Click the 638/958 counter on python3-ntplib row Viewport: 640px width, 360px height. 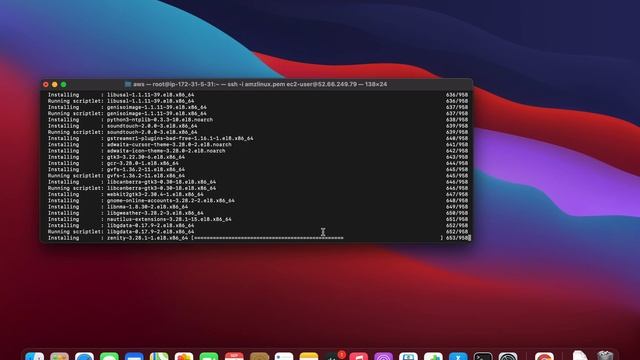457,120
